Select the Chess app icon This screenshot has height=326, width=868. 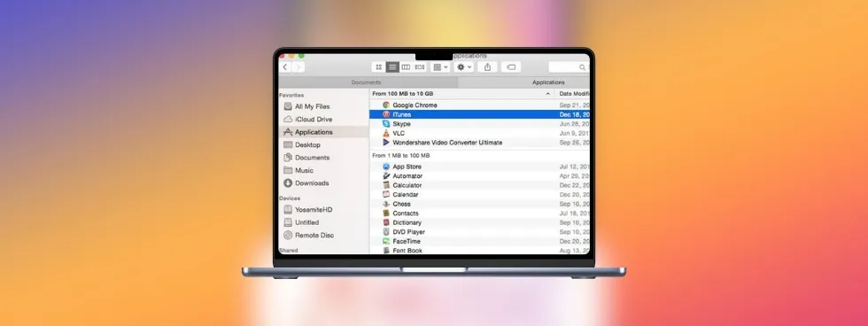386,205
